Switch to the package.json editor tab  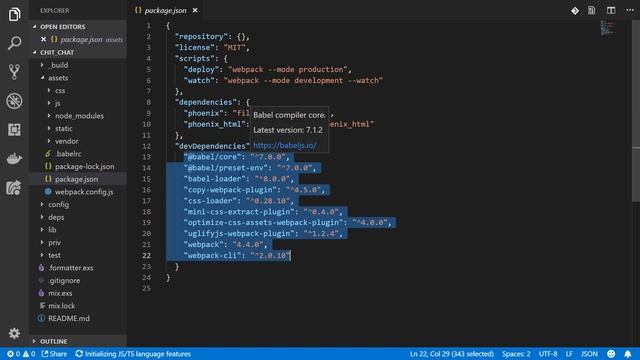[165, 10]
